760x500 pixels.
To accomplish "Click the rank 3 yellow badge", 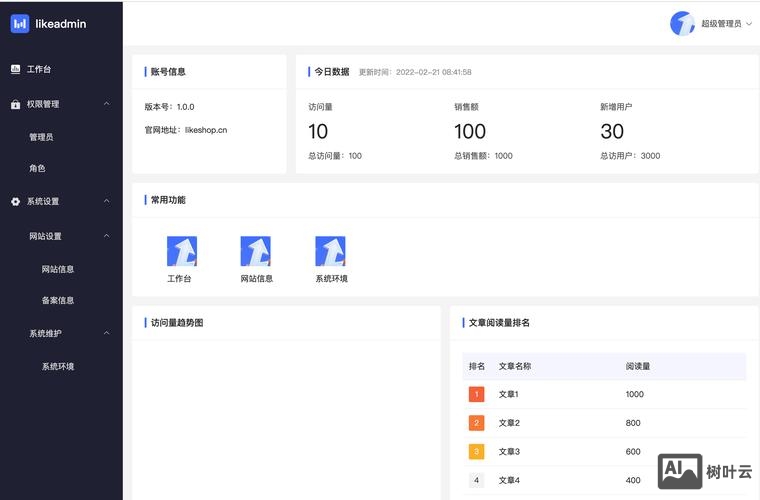I will (x=476, y=451).
